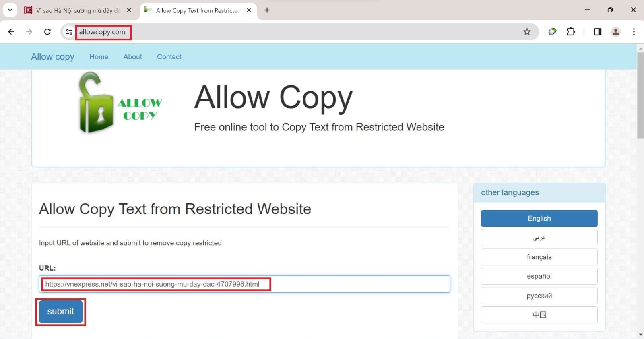The width and height of the screenshot is (644, 339).
Task: Select the 中国 language button
Action: [x=539, y=315]
